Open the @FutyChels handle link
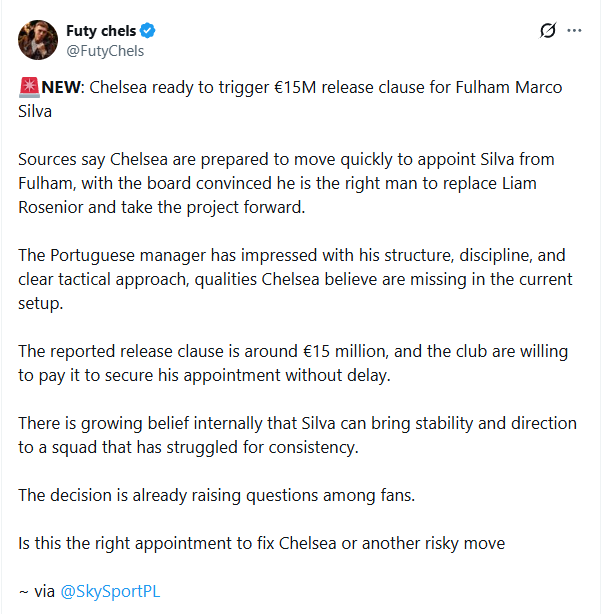 click(105, 51)
